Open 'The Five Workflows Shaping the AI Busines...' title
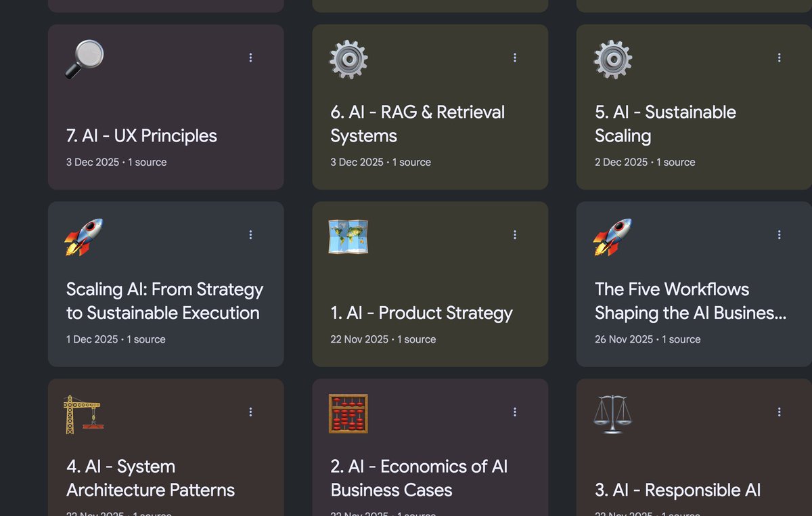Viewport: 812px width, 516px height. click(690, 301)
